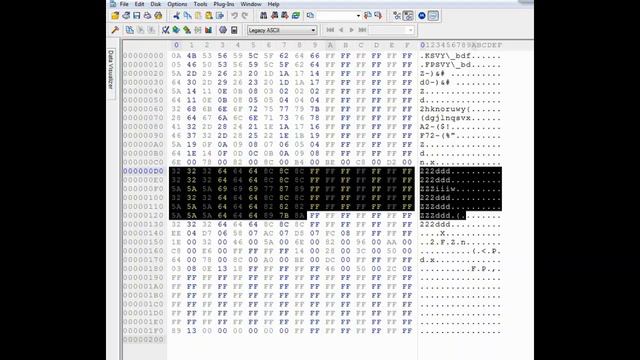Viewport: 640px width, 360px height.
Task: Click the checkmark compare icon
Action: (x=165, y=30)
